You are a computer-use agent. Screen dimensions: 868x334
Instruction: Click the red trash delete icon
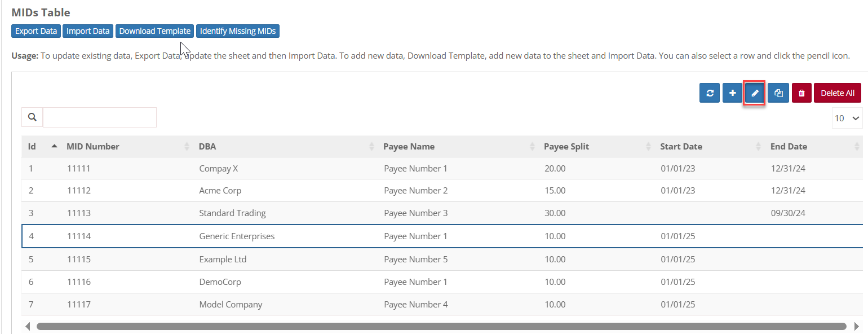point(801,93)
